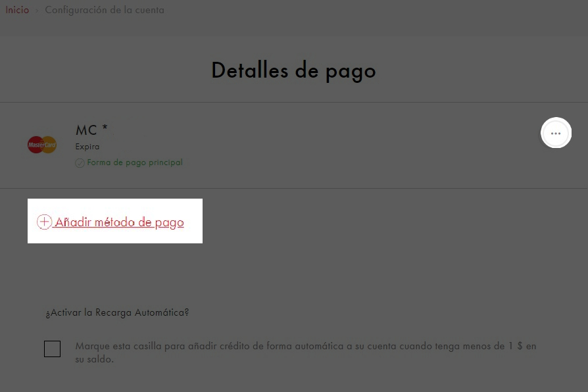Click the word "cuenta" in the breadcrumb

coord(149,11)
